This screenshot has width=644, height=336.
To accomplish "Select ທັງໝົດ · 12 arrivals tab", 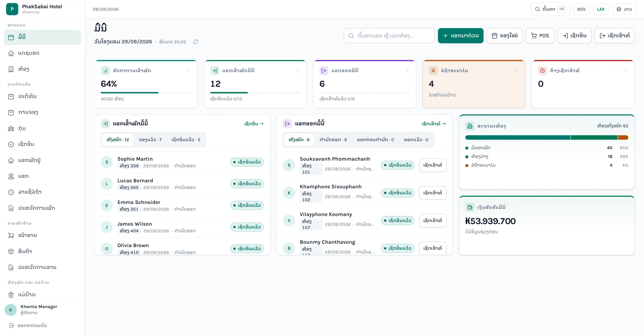I will (117, 140).
